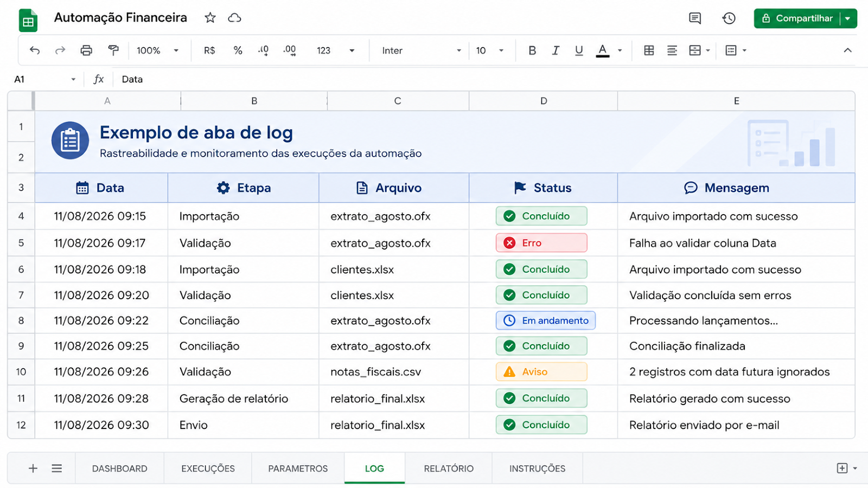Viewport: 868px width, 488px height.
Task: Check cloud save status icon
Action: coord(234,18)
